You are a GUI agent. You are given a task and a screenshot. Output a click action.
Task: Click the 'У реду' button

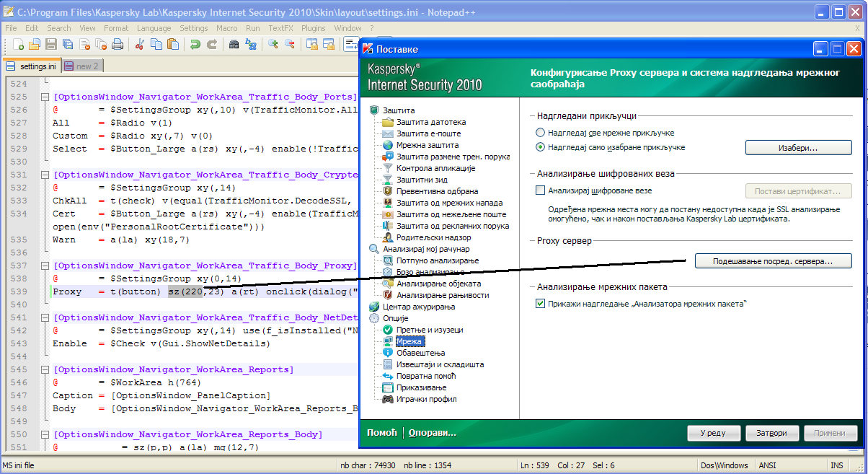(714, 434)
